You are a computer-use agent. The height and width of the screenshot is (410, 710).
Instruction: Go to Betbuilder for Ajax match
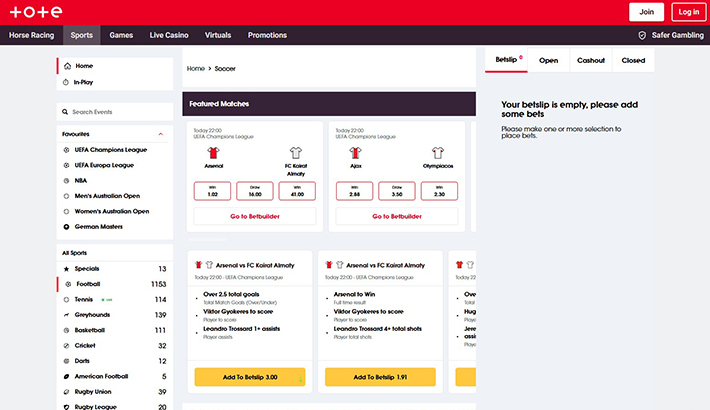[395, 216]
